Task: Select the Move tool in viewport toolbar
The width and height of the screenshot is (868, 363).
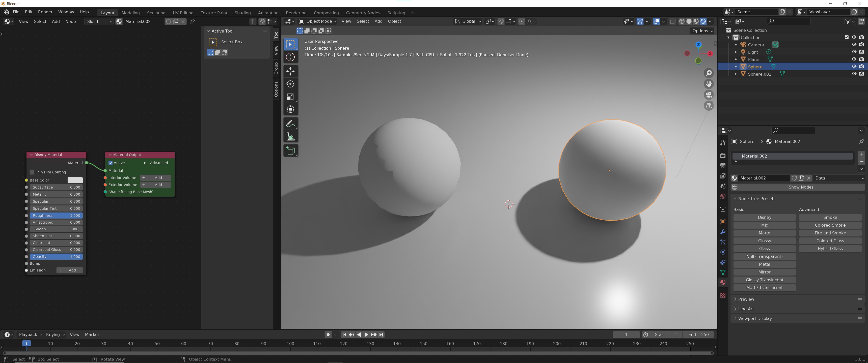Action: (x=290, y=71)
